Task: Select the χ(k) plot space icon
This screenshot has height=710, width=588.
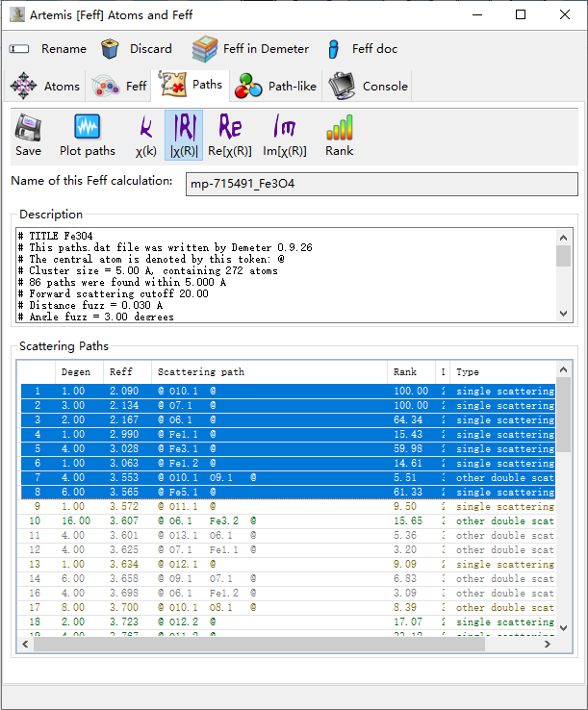Action: click(145, 135)
